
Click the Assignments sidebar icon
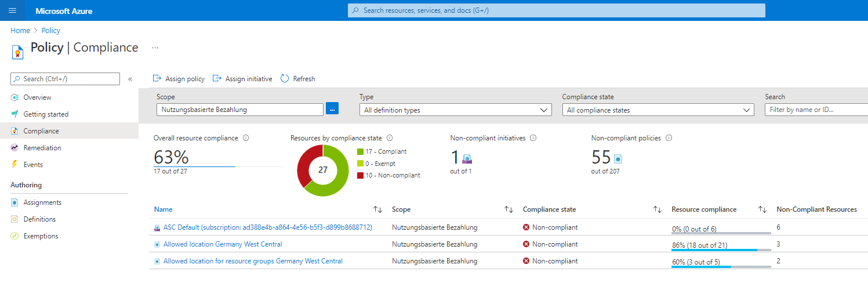click(x=14, y=202)
